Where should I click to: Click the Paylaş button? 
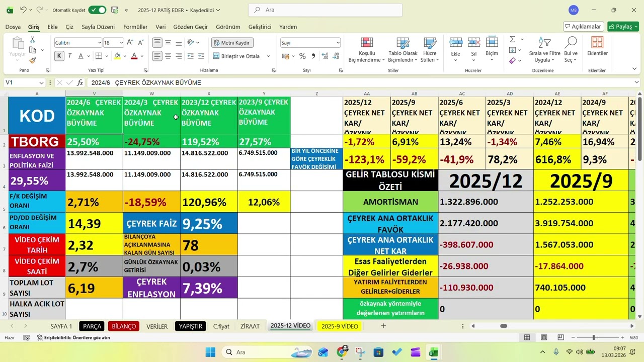(623, 27)
